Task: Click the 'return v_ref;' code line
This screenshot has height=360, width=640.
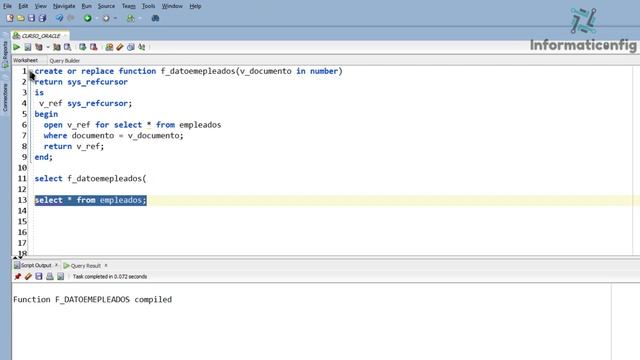Action: pyautogui.click(x=74, y=146)
